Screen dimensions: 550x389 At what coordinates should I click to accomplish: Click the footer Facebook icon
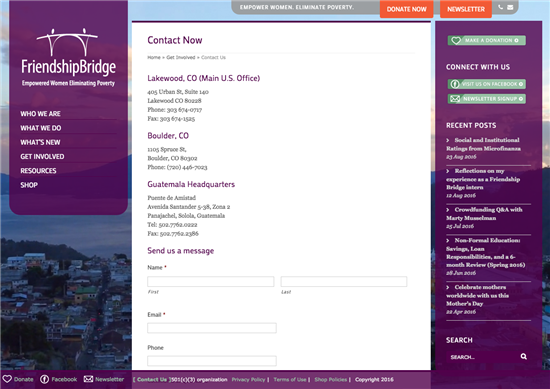click(x=45, y=379)
